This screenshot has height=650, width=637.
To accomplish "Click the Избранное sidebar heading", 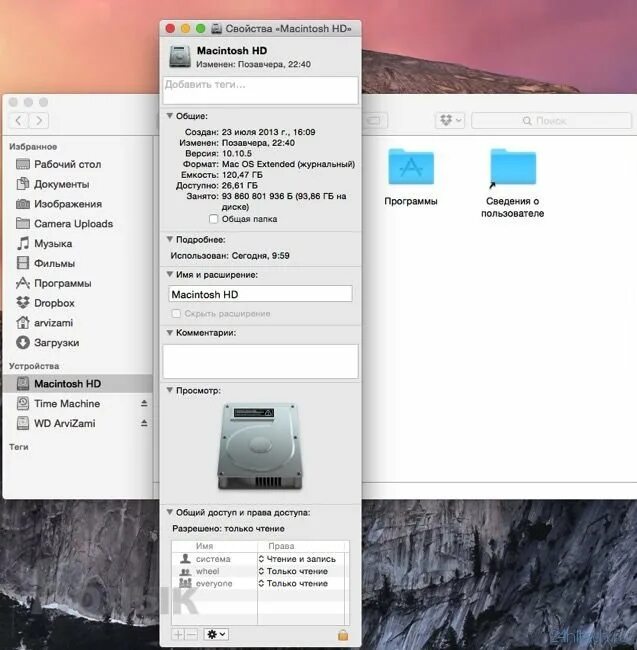I will (x=33, y=147).
